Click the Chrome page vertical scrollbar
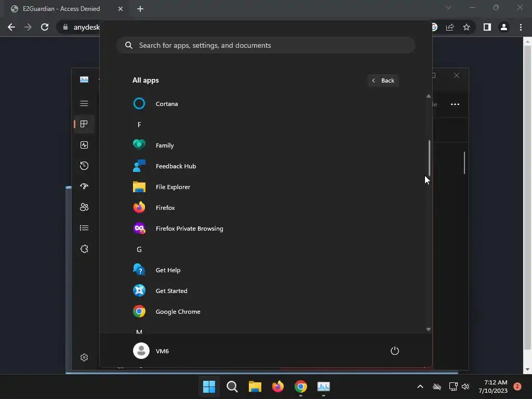532x399 pixels. tap(527, 197)
